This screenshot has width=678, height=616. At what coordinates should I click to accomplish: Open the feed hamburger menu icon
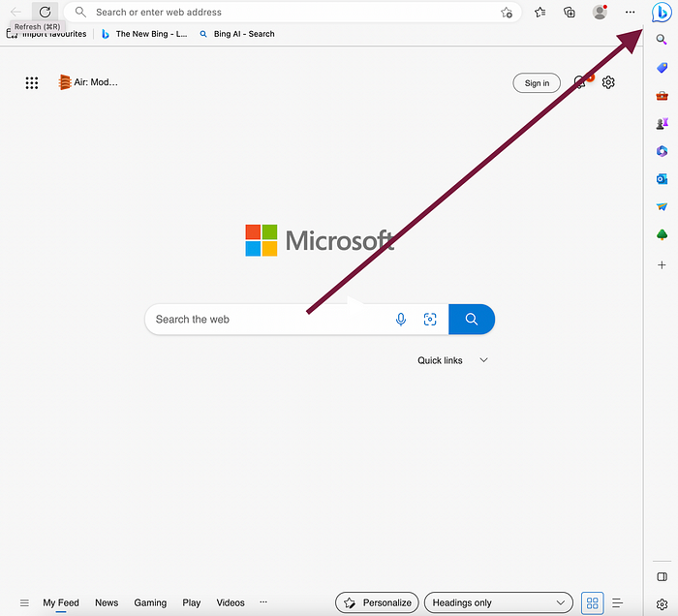pyautogui.click(x=24, y=602)
